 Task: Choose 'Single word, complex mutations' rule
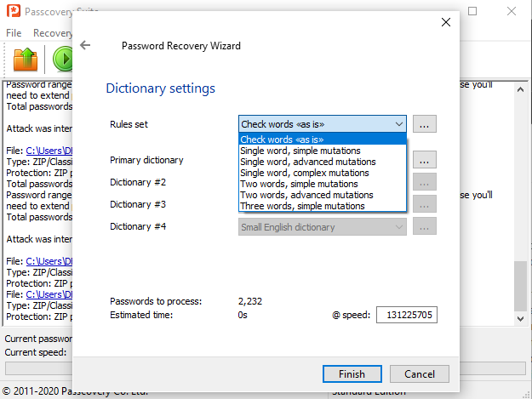(x=323, y=173)
